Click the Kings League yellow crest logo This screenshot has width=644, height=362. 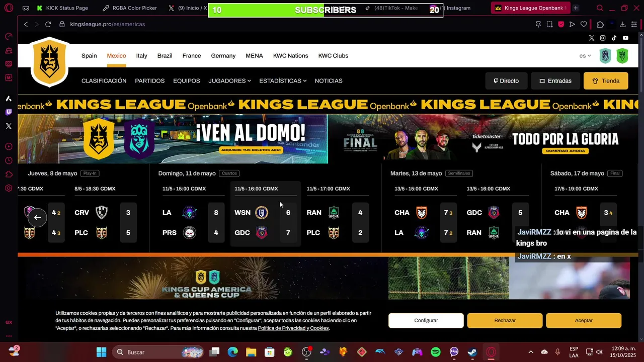tap(49, 62)
